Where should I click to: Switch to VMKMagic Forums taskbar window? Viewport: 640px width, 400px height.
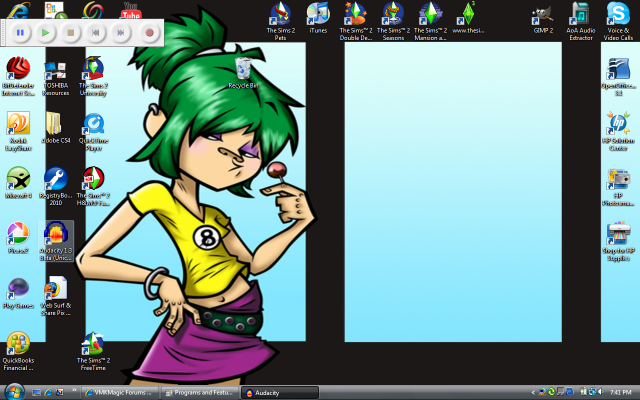coord(118,392)
